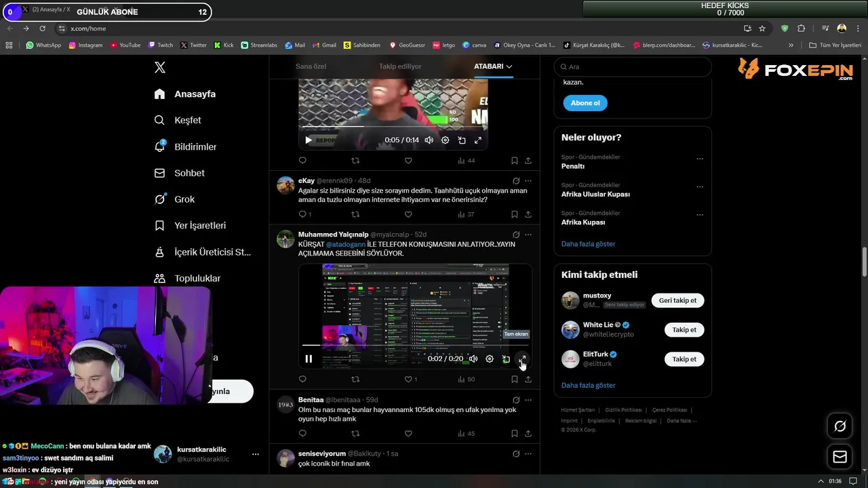Click Daha fazla göster under Kimi takip etmeli
The width and height of the screenshot is (868, 488).
tap(588, 385)
